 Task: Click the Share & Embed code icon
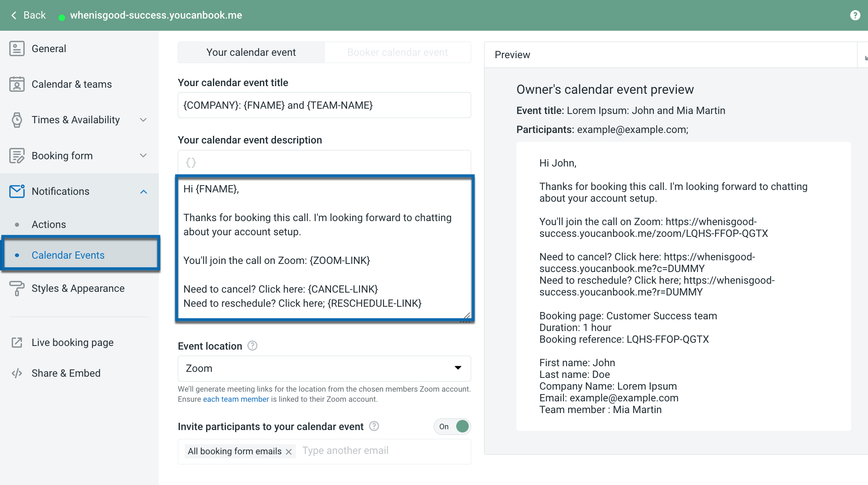coord(17,373)
